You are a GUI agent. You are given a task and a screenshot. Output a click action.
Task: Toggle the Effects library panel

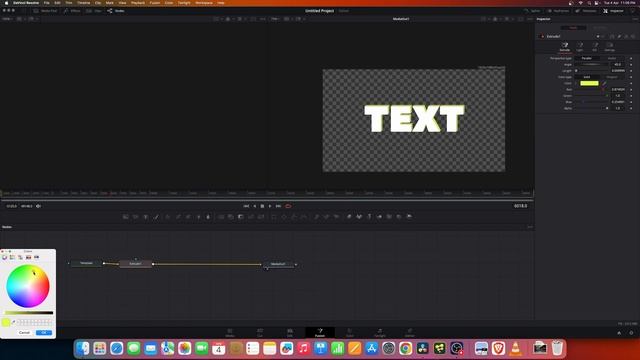(72, 11)
